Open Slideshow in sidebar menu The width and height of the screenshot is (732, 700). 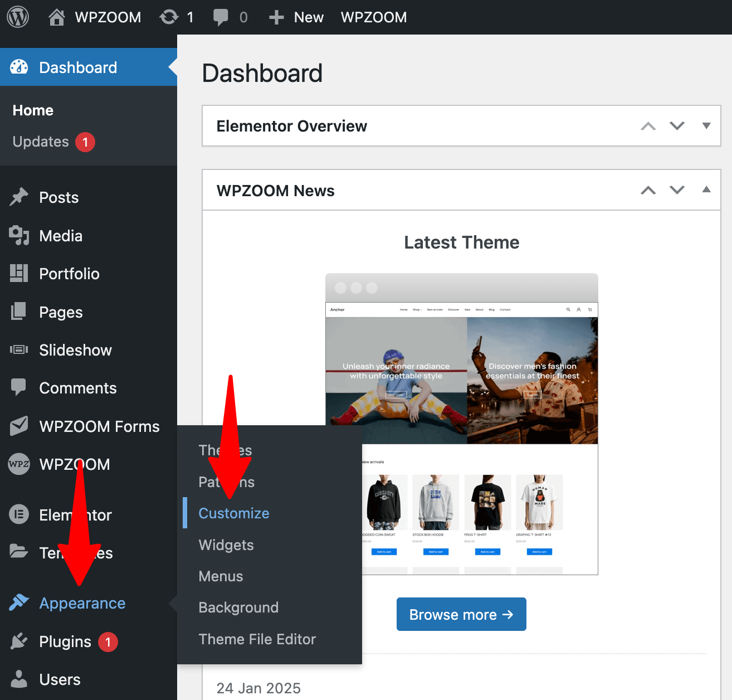point(75,350)
